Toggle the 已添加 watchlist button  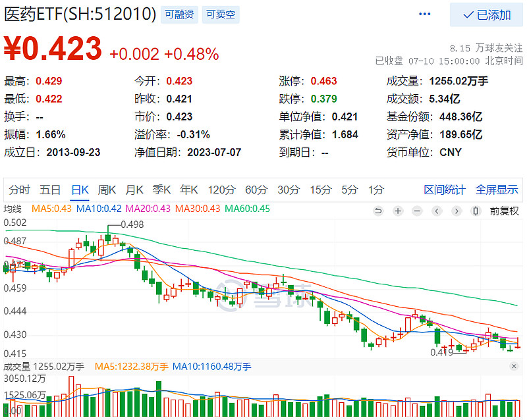pos(487,13)
